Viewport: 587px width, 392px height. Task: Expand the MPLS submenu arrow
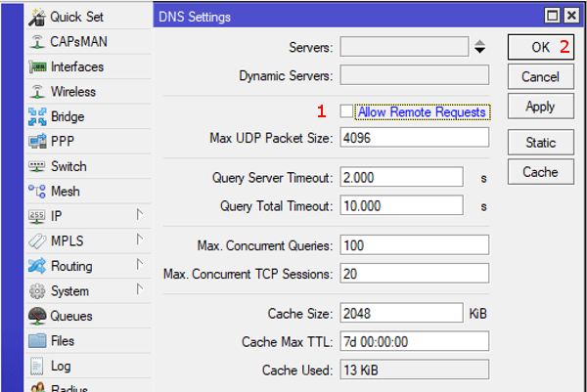[x=140, y=240]
